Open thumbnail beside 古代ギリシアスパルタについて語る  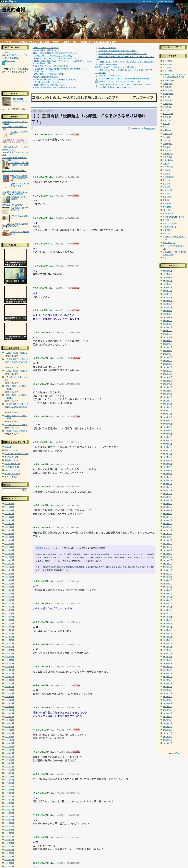(6, 186)
